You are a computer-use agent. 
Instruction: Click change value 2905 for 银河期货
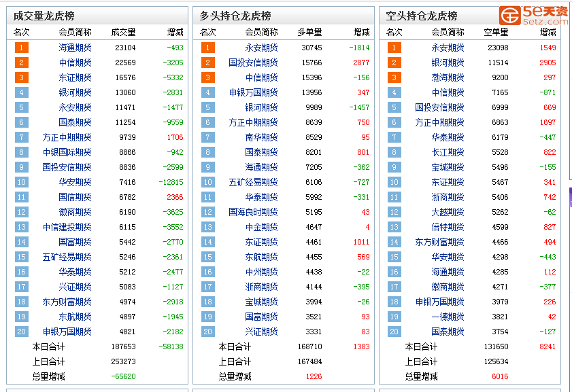(x=548, y=63)
